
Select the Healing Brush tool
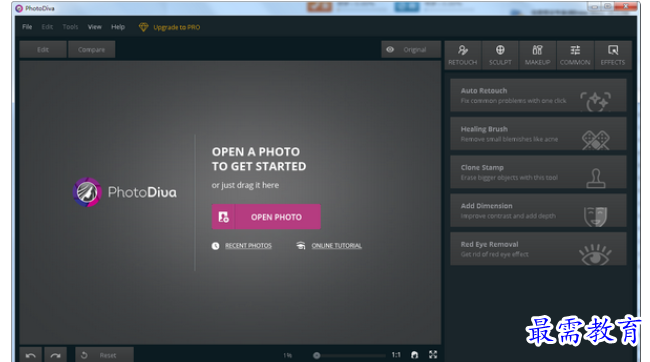(x=538, y=134)
